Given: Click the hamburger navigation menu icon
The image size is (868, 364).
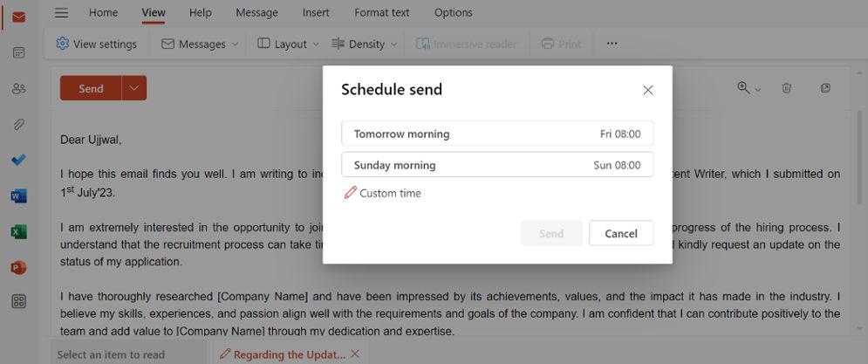Looking at the screenshot, I should pos(61,12).
